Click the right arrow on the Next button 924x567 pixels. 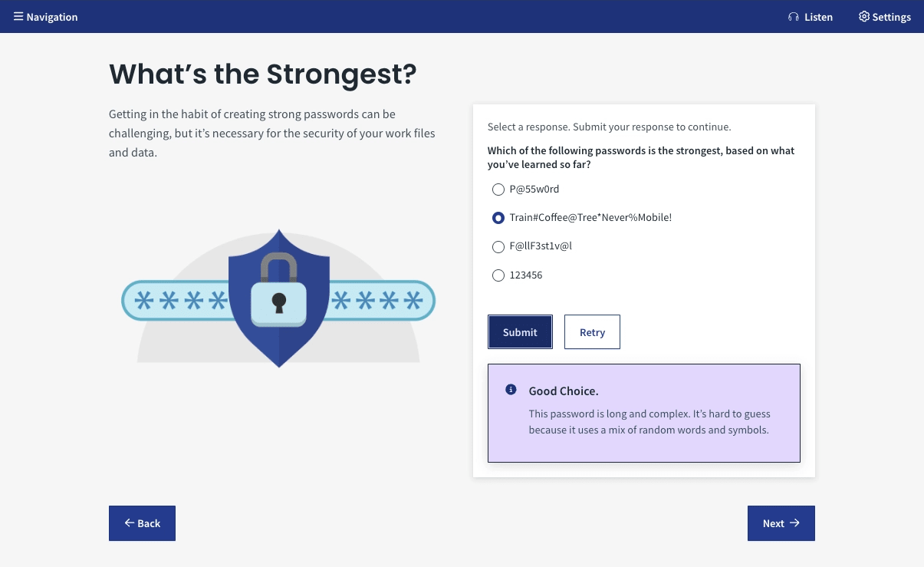(794, 522)
